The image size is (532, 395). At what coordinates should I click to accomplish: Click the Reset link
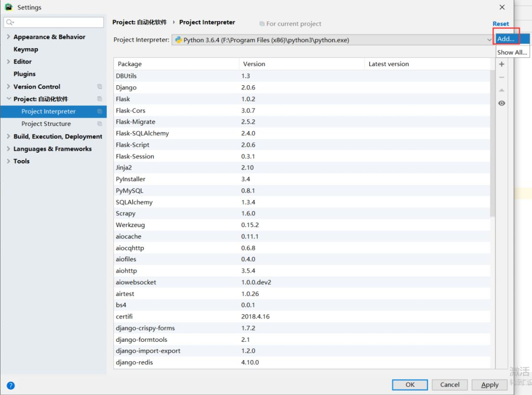tap(500, 24)
